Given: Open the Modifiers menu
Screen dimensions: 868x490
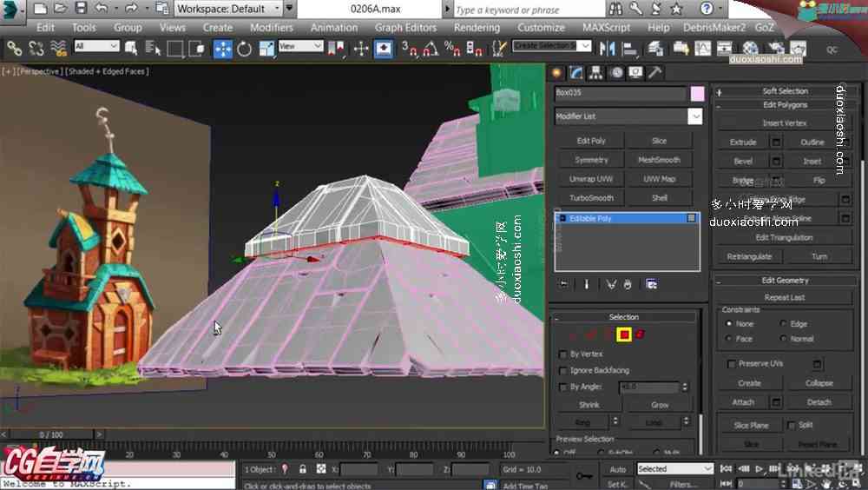Looking at the screenshot, I should click(271, 27).
